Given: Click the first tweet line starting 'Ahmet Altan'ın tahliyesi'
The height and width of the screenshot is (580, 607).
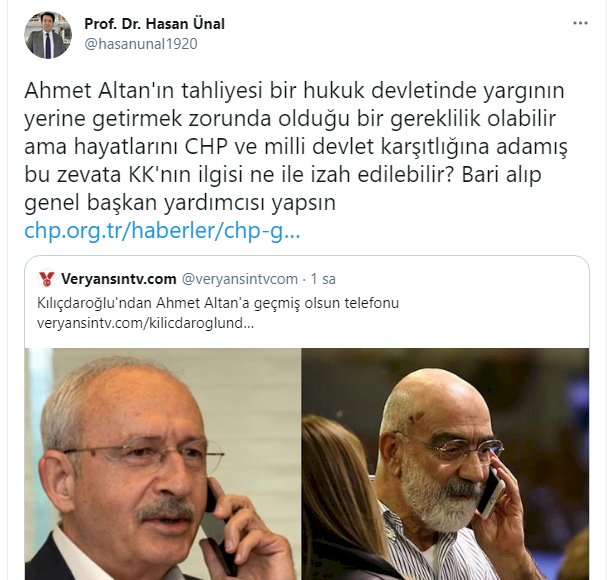Looking at the screenshot, I should point(294,91).
